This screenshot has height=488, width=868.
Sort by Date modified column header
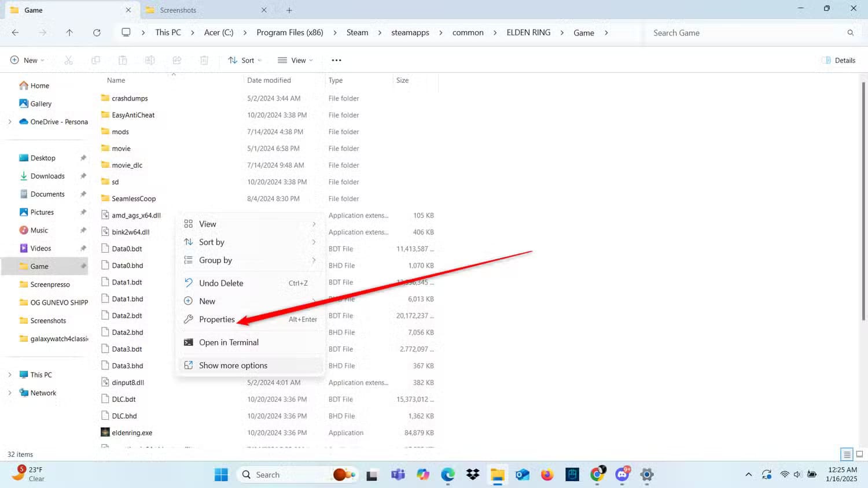[x=269, y=80]
